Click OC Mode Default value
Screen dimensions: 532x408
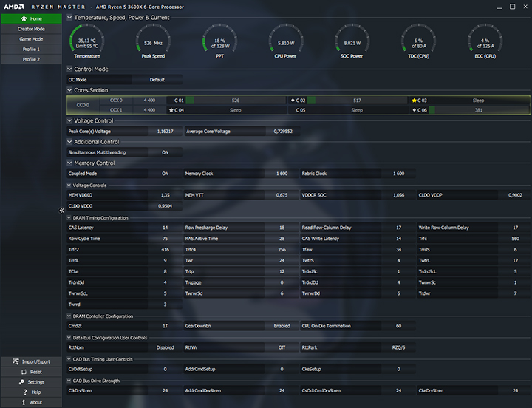click(157, 80)
